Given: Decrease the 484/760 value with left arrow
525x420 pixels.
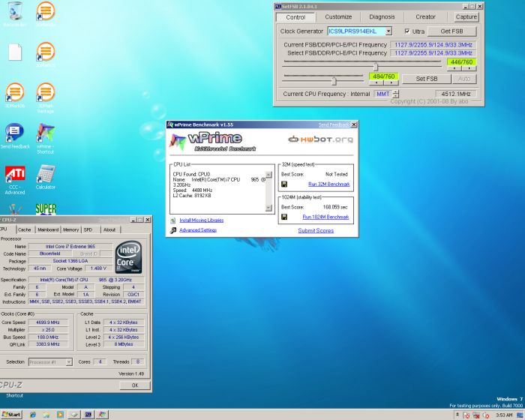Looking at the screenshot, I should tap(376, 82).
